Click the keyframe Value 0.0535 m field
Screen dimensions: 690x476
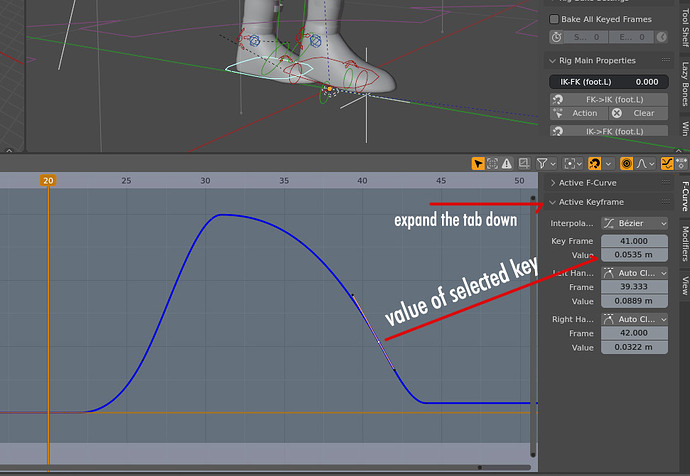[x=634, y=255]
